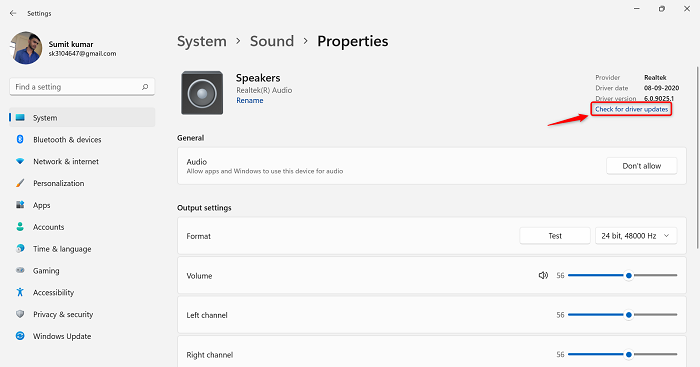Viewport: 700px width, 367px height.
Task: Mute speakers using the volume speaker icon
Action: (x=543, y=275)
